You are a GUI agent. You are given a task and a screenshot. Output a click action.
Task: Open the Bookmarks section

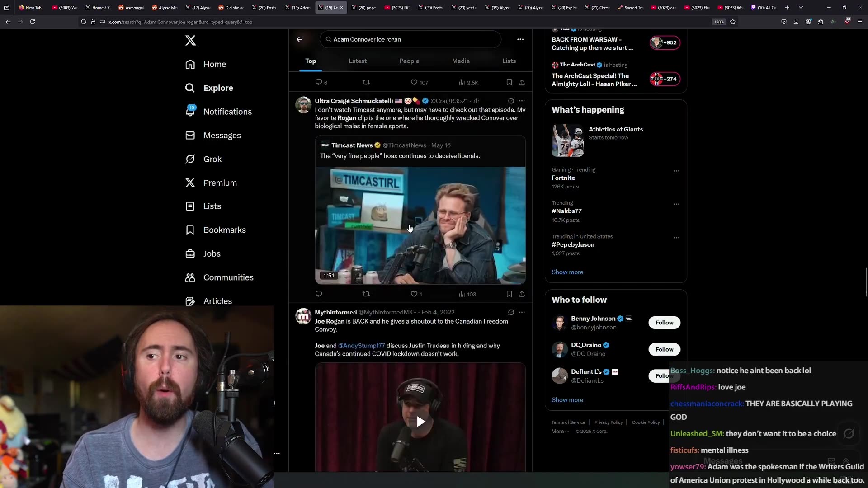(x=225, y=230)
